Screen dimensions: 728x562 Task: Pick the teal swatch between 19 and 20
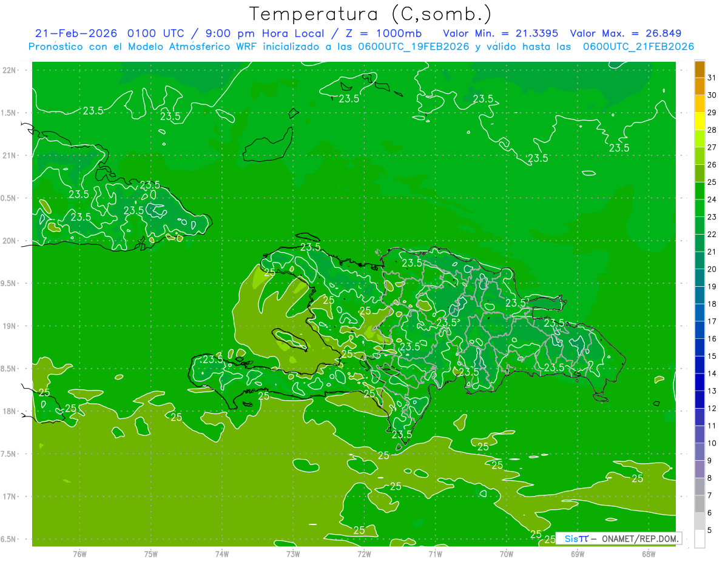(699, 278)
